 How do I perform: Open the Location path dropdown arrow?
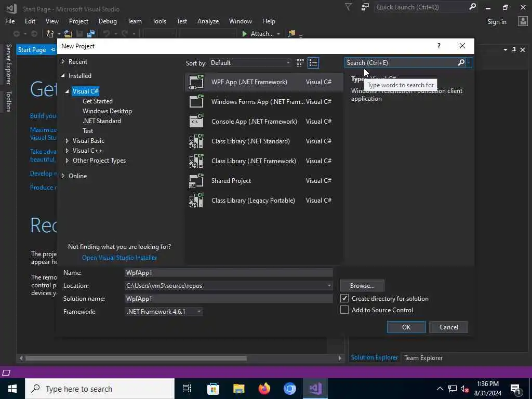click(329, 285)
